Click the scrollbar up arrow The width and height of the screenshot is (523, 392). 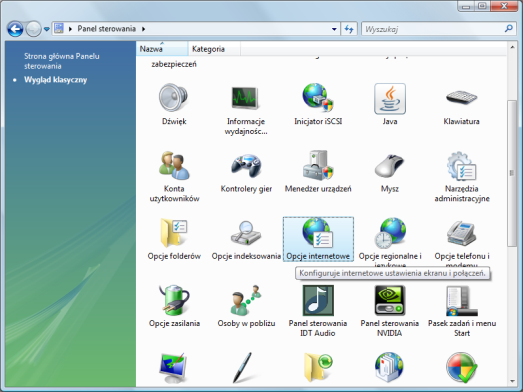(x=512, y=47)
